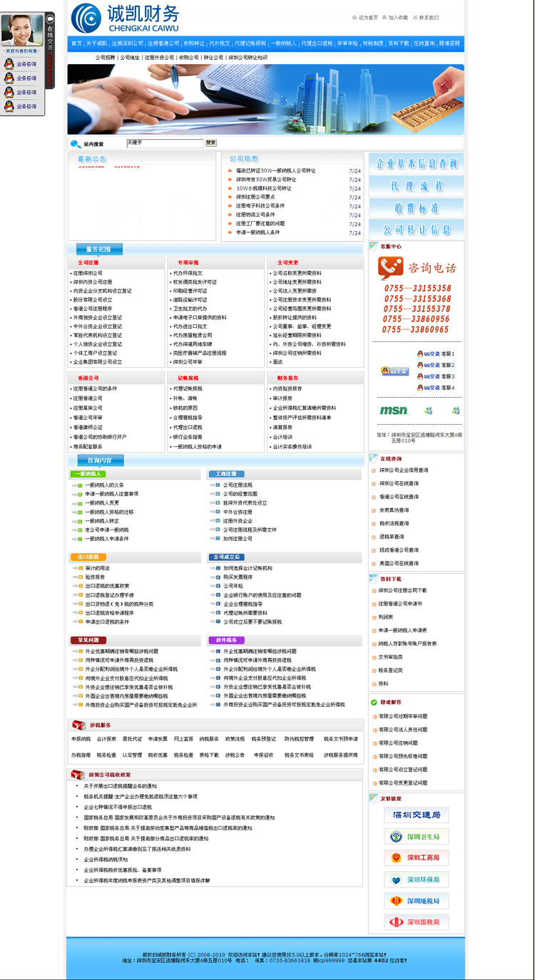Click the QQ penguin icon beside 客服2
Viewport: 535px width, 980px height.
point(420,365)
